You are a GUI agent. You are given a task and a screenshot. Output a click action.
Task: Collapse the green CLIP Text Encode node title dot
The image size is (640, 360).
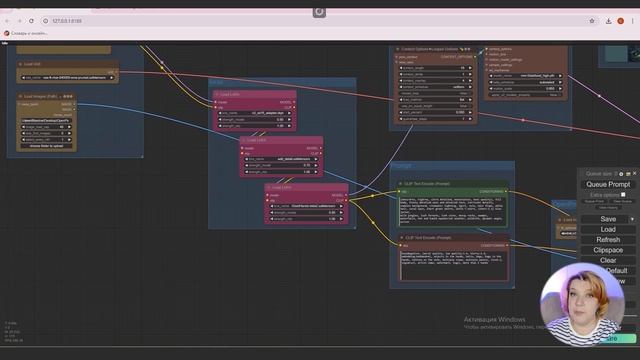pyautogui.click(x=400, y=184)
